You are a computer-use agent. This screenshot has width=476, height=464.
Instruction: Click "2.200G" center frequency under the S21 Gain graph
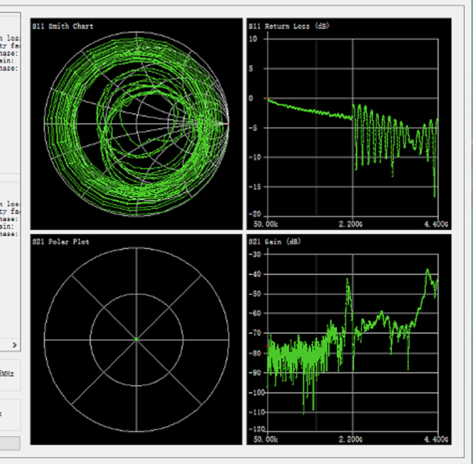coord(351,440)
